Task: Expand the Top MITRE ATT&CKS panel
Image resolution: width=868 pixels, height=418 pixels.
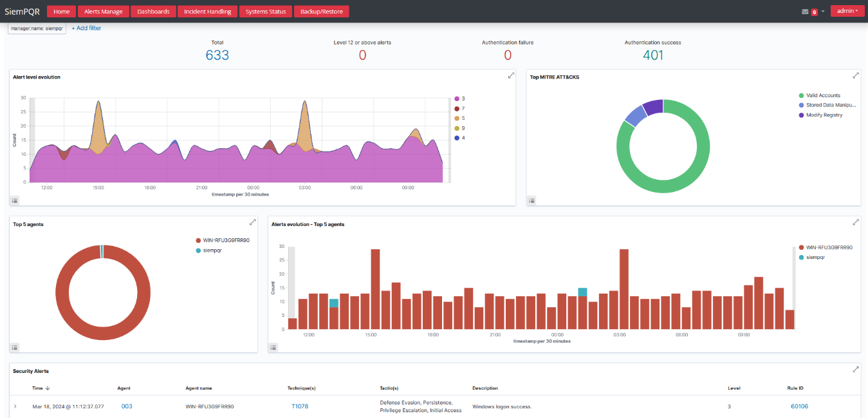Action: [856, 75]
